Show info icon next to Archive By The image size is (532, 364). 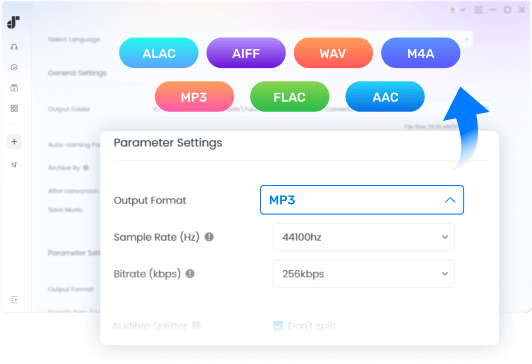tap(86, 168)
